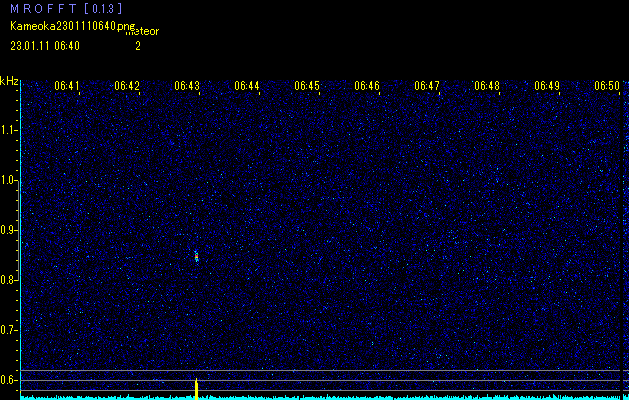Click the 06:47 time axis label

(427, 86)
